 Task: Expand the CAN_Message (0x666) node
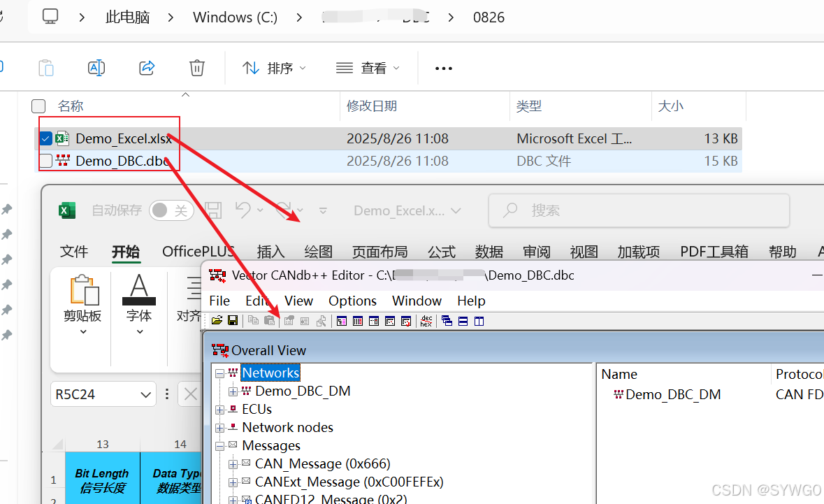[233, 464]
